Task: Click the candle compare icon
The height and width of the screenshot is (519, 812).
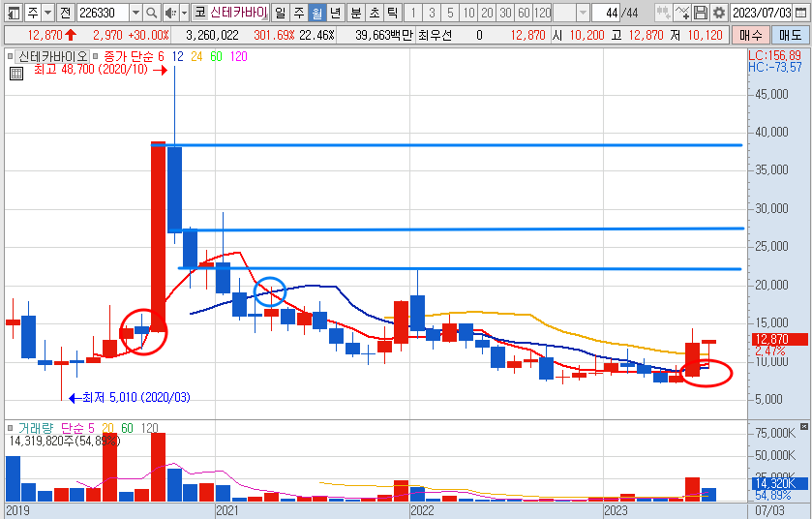Action: coord(663,13)
